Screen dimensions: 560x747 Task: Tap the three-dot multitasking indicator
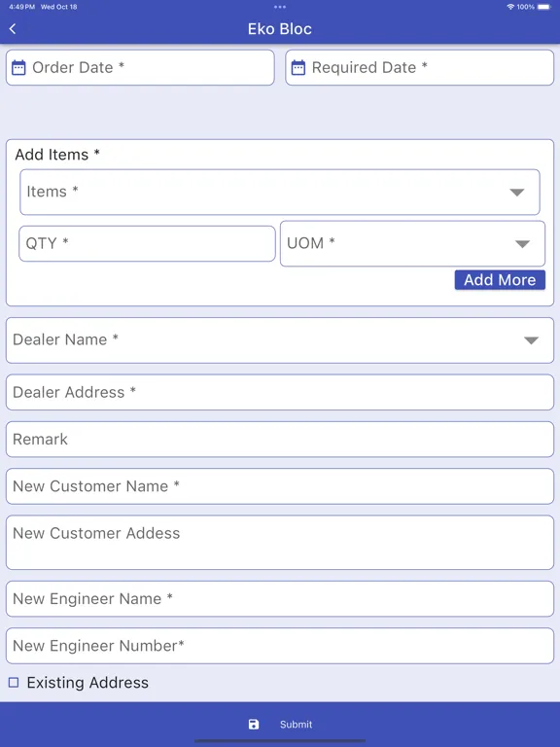click(x=280, y=7)
